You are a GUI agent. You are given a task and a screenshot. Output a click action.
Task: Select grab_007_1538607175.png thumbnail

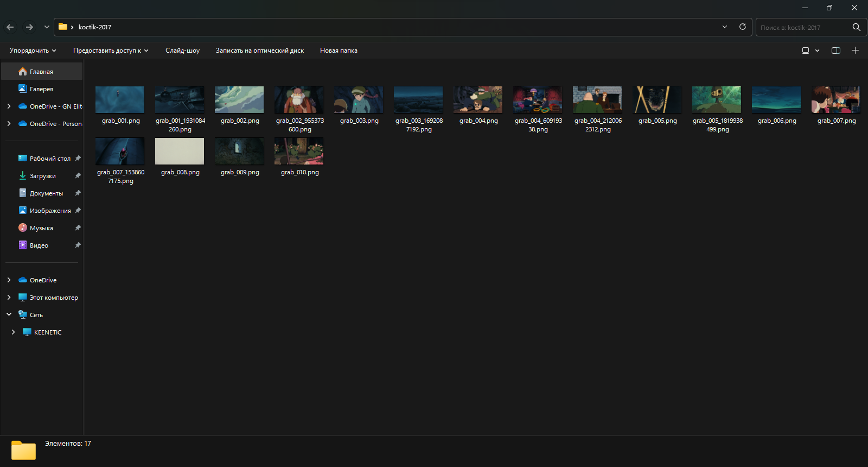pyautogui.click(x=120, y=151)
